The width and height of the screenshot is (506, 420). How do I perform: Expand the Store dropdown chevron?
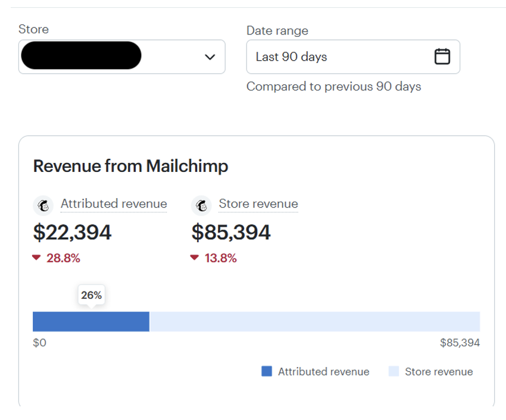pos(210,57)
